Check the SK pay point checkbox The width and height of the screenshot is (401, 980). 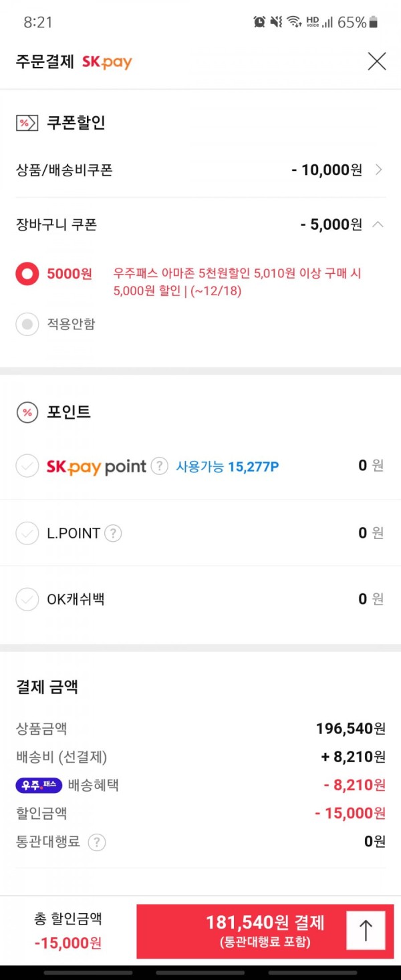[x=27, y=466]
